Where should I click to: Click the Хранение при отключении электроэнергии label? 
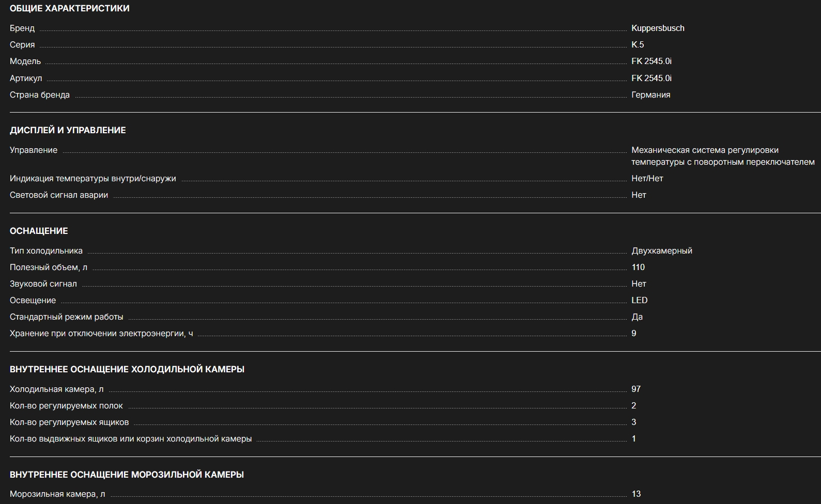click(101, 334)
